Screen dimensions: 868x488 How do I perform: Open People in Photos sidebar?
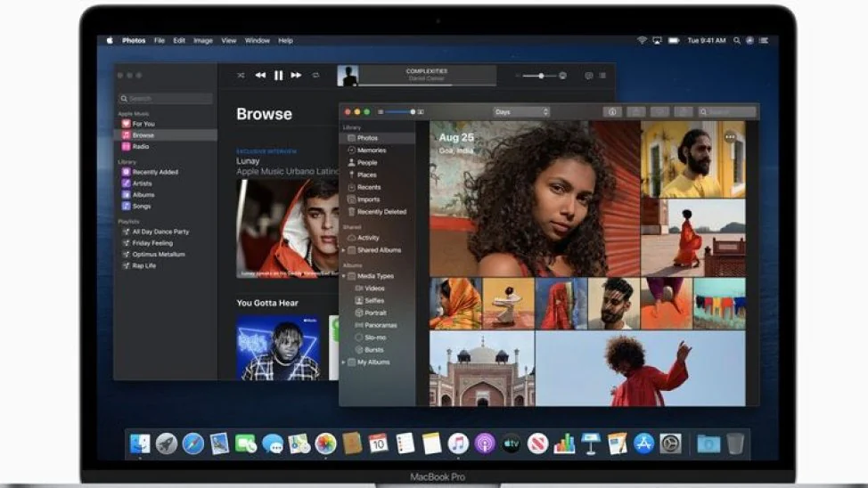[377, 163]
